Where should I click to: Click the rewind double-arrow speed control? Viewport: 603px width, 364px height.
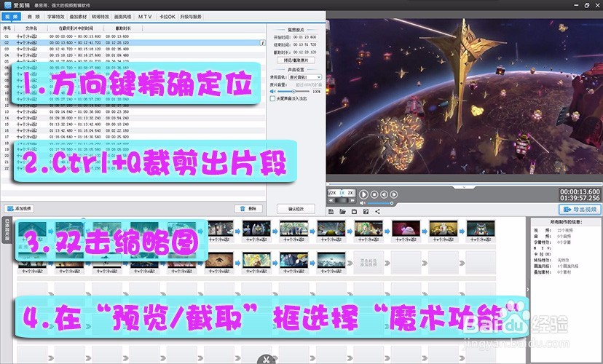coord(331,200)
